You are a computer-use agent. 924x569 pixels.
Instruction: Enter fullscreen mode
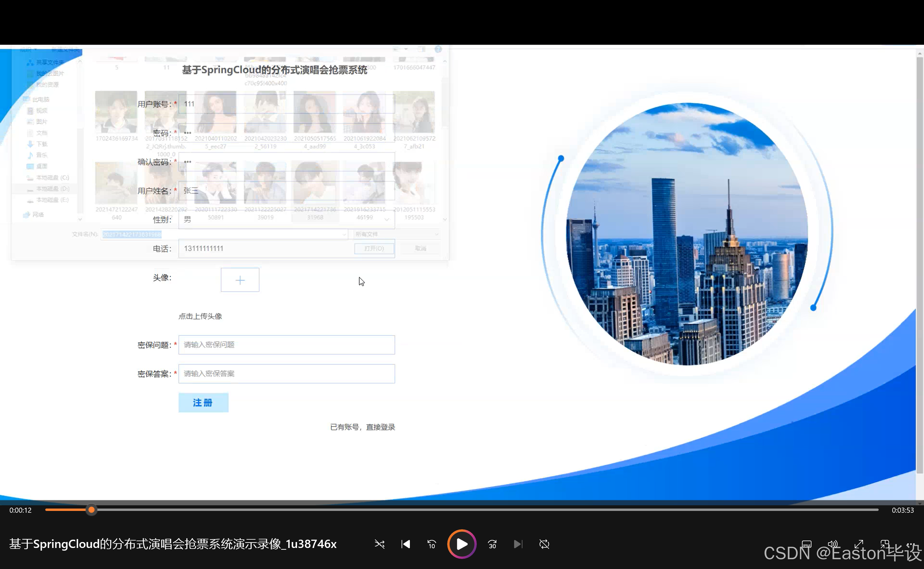859,544
